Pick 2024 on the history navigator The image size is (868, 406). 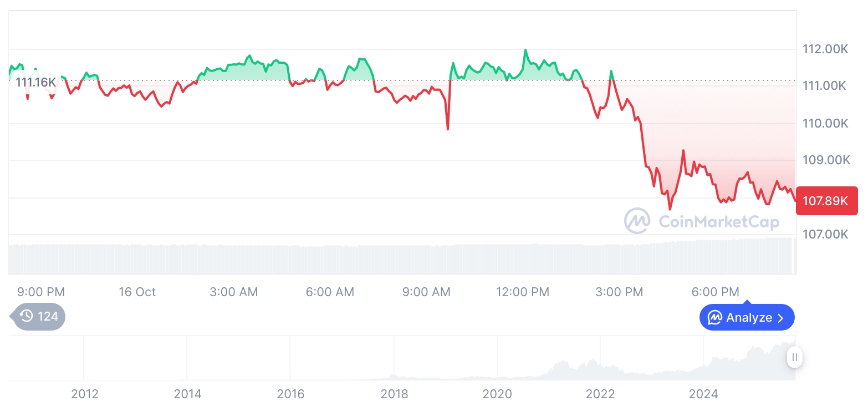[x=703, y=394]
